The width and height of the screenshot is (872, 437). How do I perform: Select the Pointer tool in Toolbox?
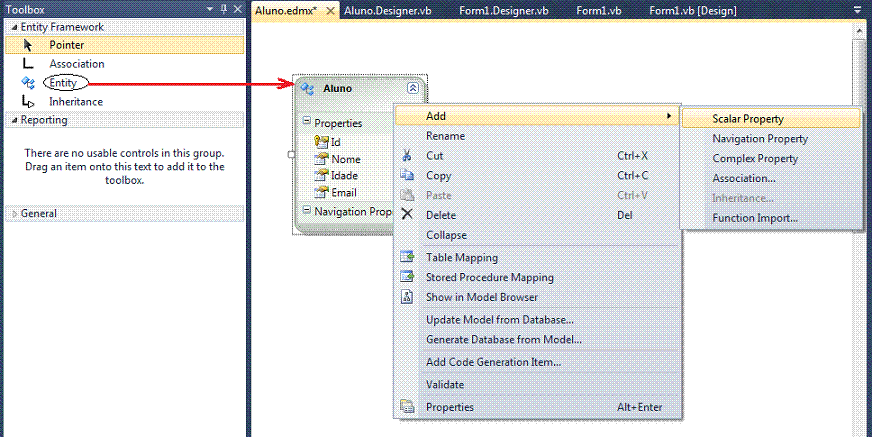125,45
